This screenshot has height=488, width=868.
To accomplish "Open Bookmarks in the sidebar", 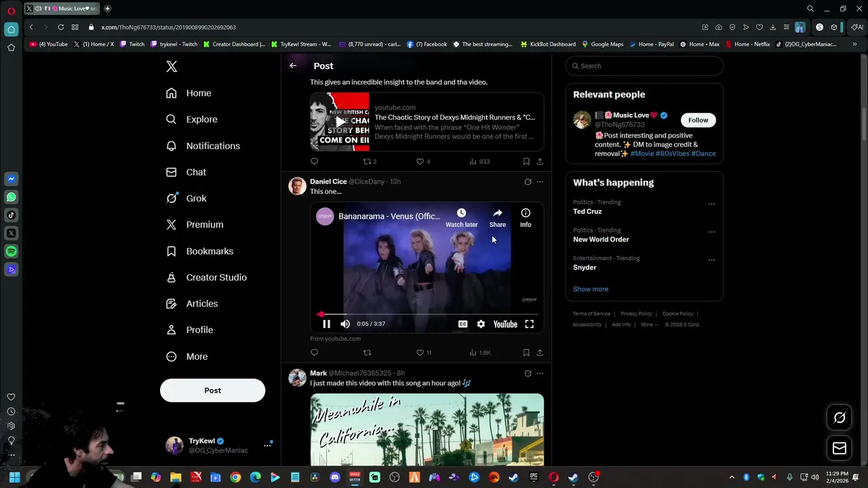I will 200,251.
